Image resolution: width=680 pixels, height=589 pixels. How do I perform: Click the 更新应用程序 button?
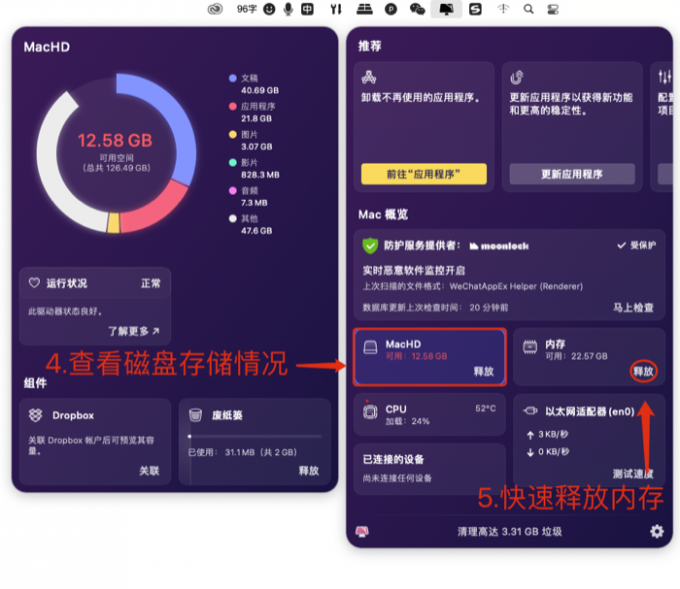(x=572, y=174)
